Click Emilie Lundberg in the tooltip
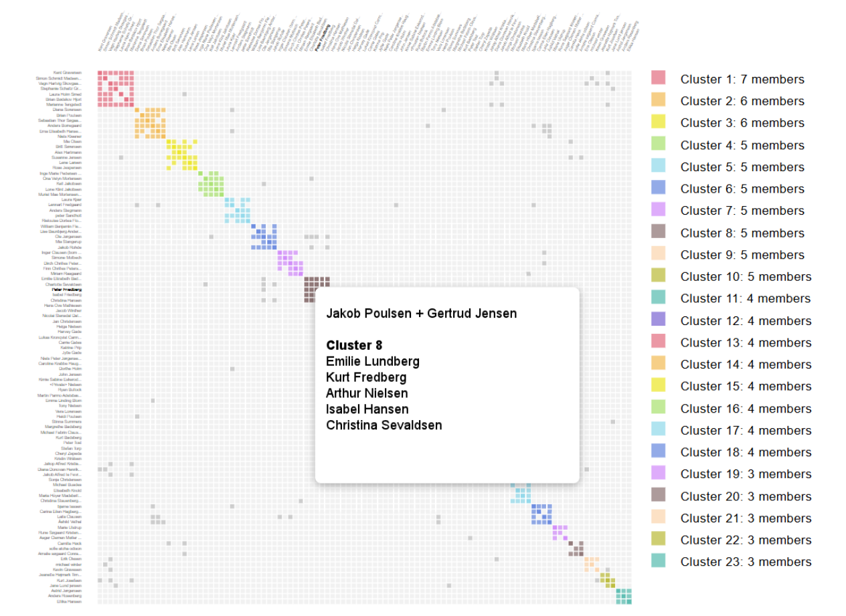This screenshot has height=616, width=846. (x=372, y=362)
